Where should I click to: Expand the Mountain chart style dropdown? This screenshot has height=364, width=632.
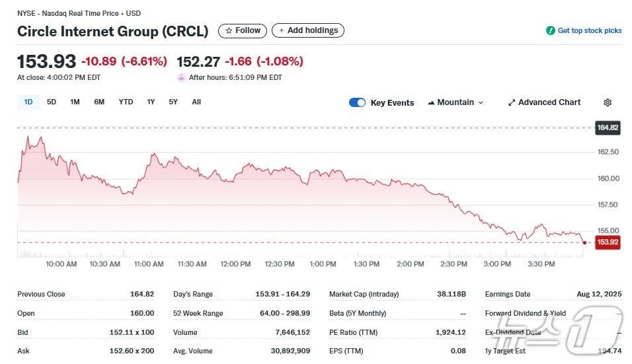(x=481, y=102)
